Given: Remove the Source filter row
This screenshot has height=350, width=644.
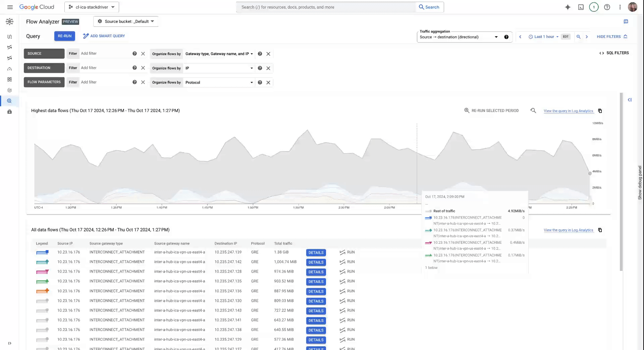Looking at the screenshot, I should point(143,54).
